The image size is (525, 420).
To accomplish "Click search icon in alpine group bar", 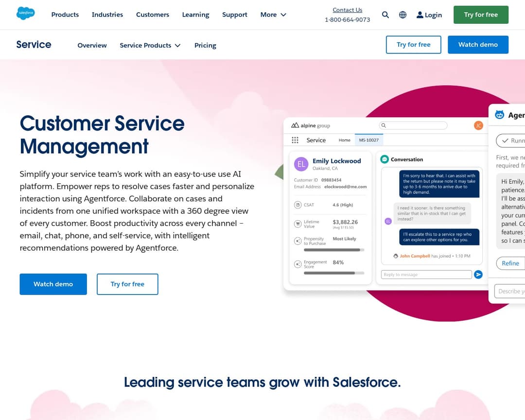I will [384, 125].
